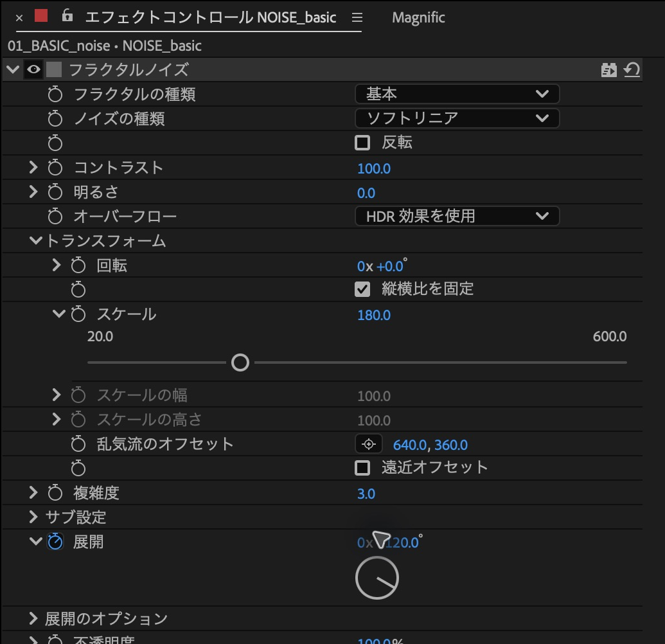This screenshot has height=644, width=665.
Task: Toggle stopwatch for 乱気流のオフセット
Action: pos(78,443)
